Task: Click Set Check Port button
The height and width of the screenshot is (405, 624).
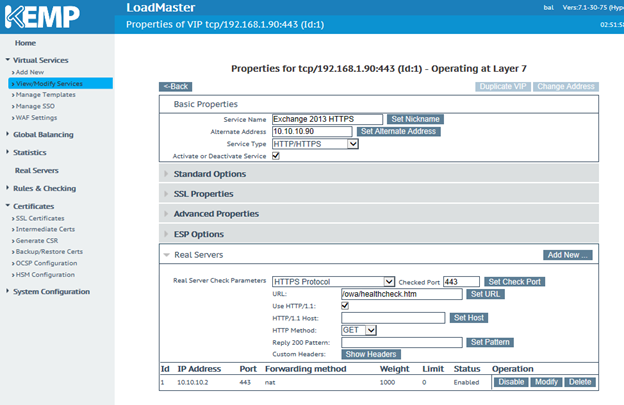Action: tap(515, 282)
